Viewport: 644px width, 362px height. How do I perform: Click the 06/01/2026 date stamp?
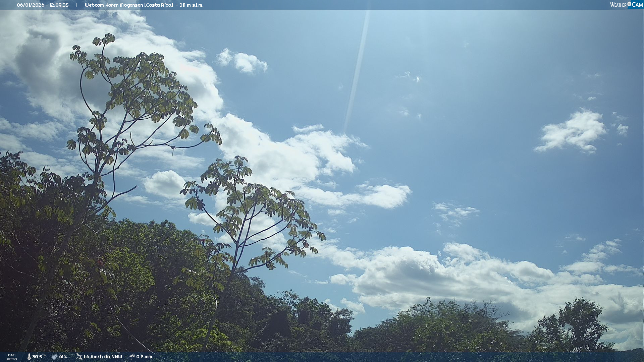pos(31,5)
